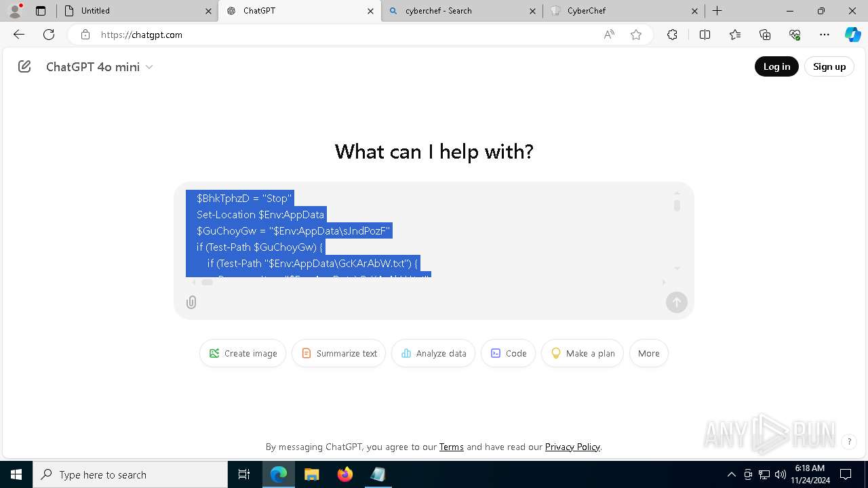The height and width of the screenshot is (488, 868).
Task: Open Settings and more menu
Action: 825,35
